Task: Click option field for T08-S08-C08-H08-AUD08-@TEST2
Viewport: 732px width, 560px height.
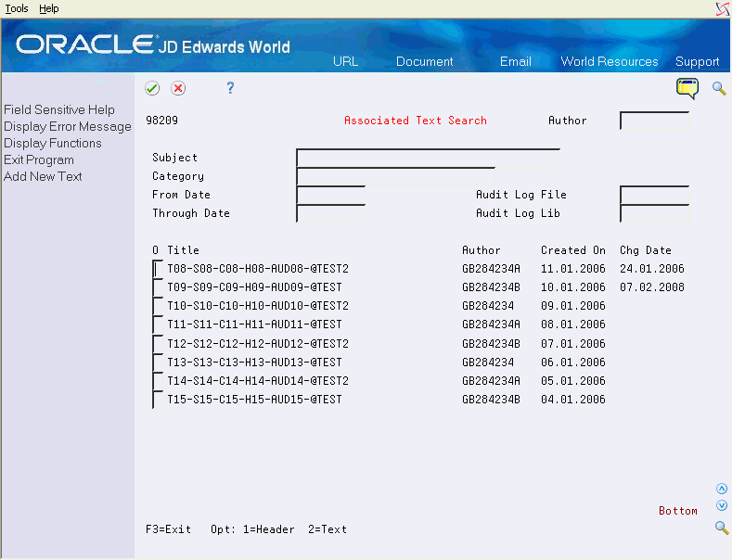Action: (158, 269)
